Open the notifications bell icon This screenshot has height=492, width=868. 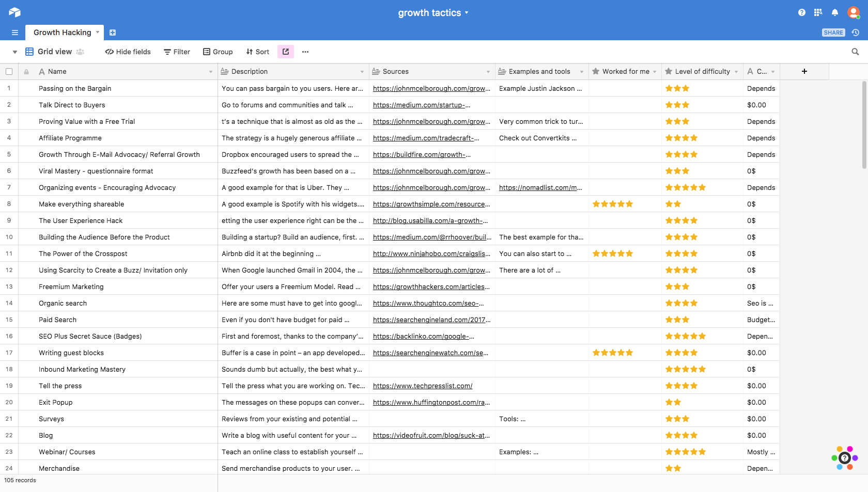click(834, 12)
